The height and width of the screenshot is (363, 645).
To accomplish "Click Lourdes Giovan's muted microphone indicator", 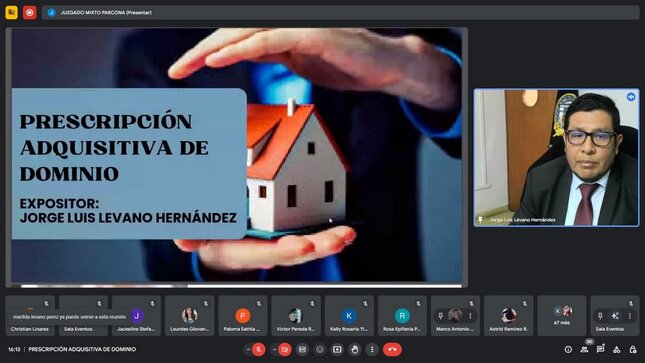I will click(x=206, y=303).
